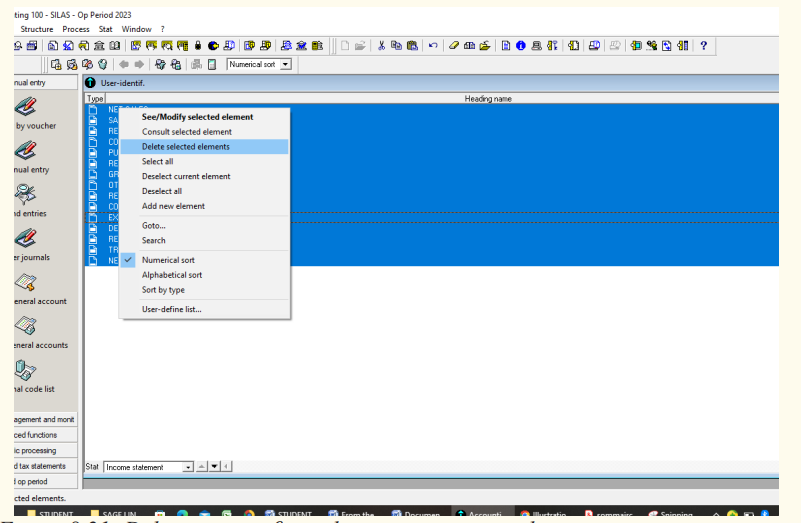Click the Undo arrow icon
Viewport: 801px width, 523px height.
(x=433, y=45)
